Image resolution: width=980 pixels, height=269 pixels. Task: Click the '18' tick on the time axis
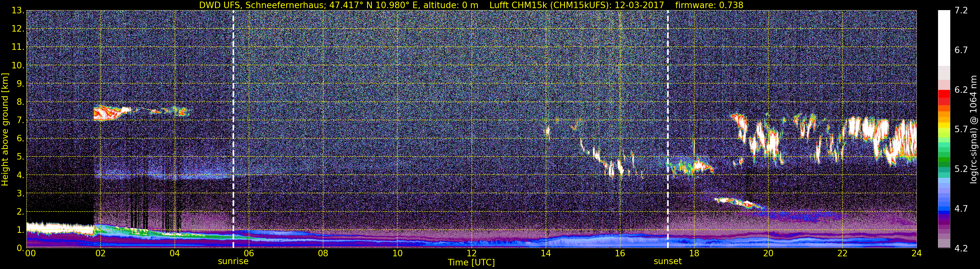point(694,253)
